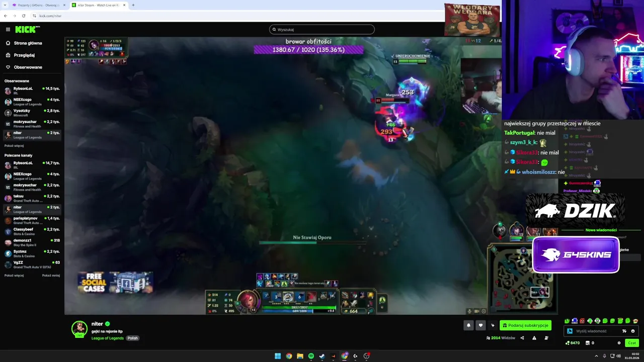Image resolution: width=644 pixels, height=362 pixels.
Task: Toggle the follow heart button
Action: pyautogui.click(x=480, y=325)
